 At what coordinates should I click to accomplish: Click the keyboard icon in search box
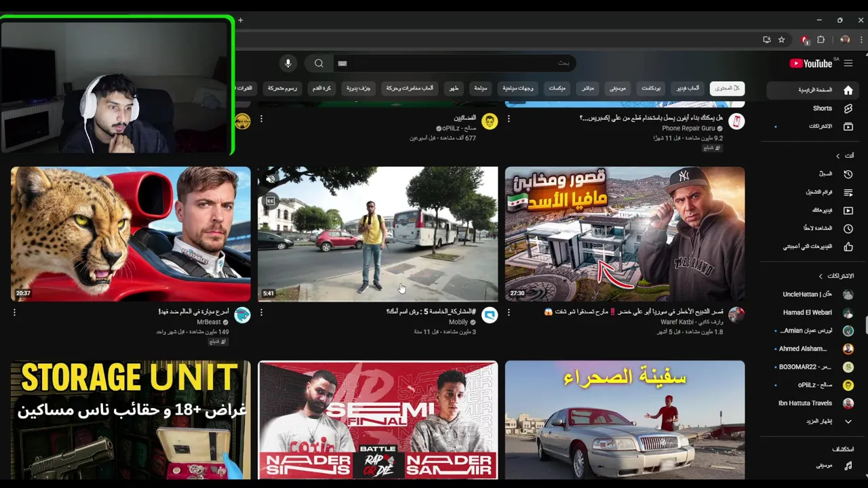click(x=342, y=63)
